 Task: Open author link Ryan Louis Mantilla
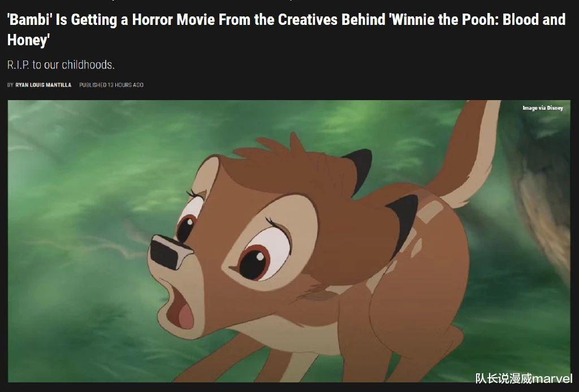(x=43, y=85)
